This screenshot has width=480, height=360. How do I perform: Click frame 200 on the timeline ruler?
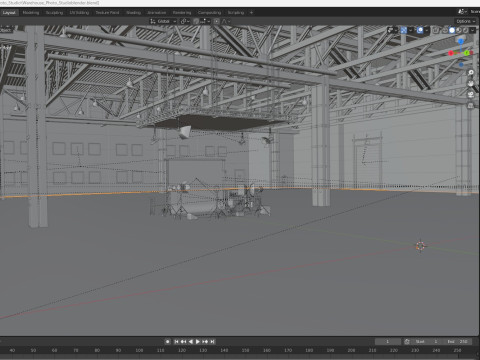(351, 350)
